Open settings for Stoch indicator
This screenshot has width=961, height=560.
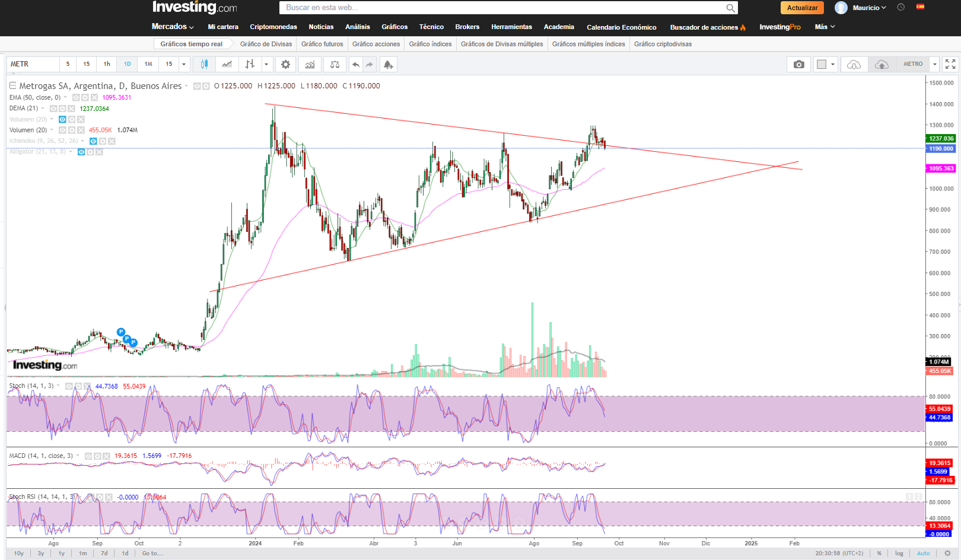click(78, 386)
